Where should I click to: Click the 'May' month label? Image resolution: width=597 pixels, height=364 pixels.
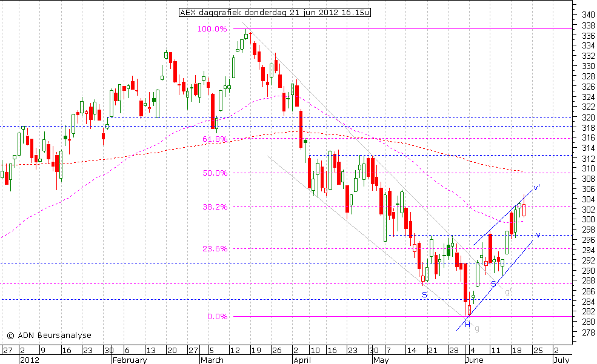[381, 360]
